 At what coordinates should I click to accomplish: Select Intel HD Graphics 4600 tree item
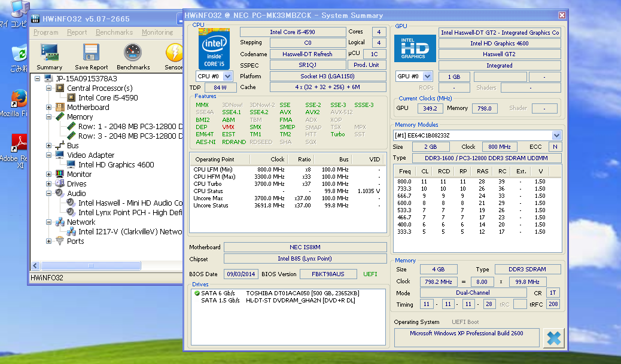point(116,165)
